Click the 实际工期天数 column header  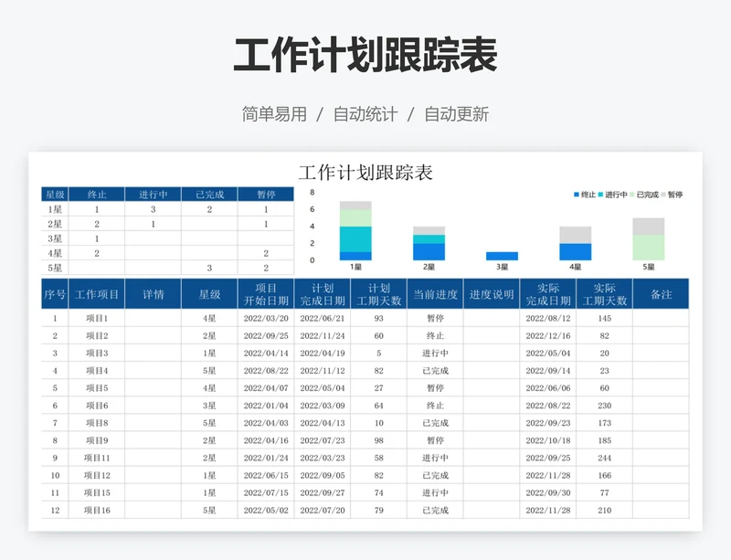coord(605,294)
